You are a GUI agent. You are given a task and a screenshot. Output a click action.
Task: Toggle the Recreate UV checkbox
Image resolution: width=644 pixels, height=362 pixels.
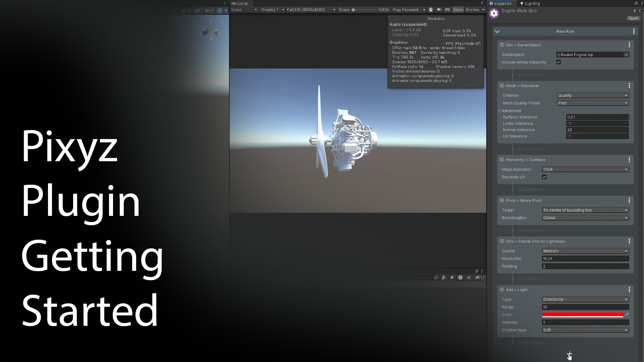tap(544, 177)
